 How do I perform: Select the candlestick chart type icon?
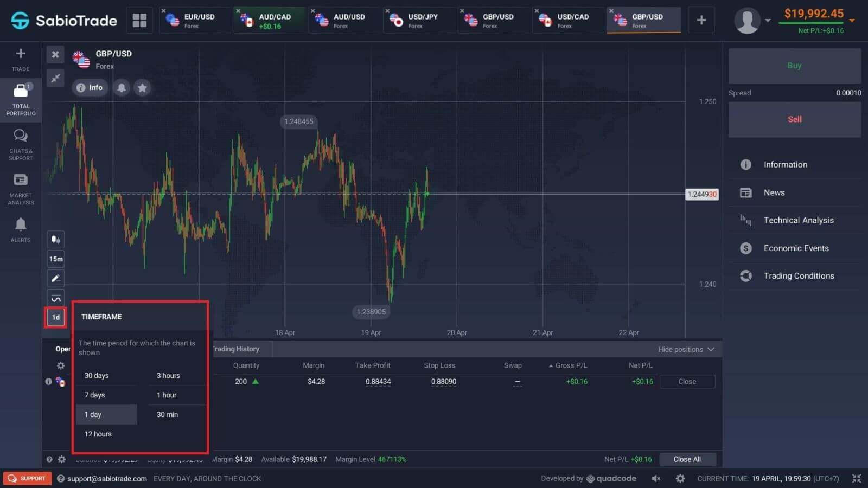[x=55, y=239]
